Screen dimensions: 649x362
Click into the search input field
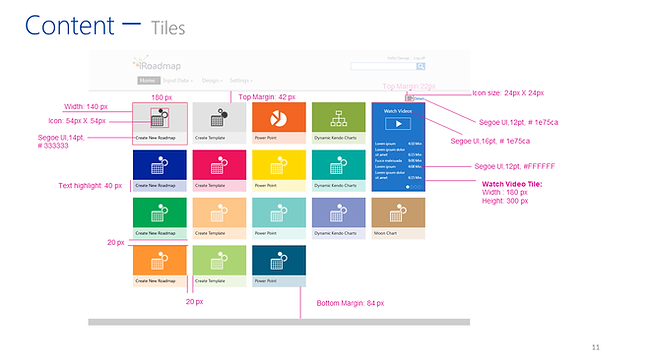[383, 67]
